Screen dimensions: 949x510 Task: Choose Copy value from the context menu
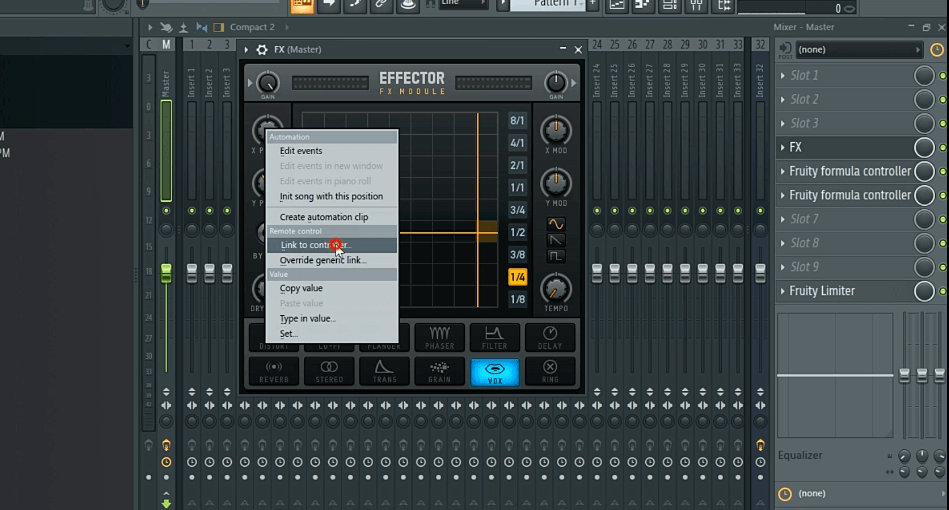click(332, 288)
